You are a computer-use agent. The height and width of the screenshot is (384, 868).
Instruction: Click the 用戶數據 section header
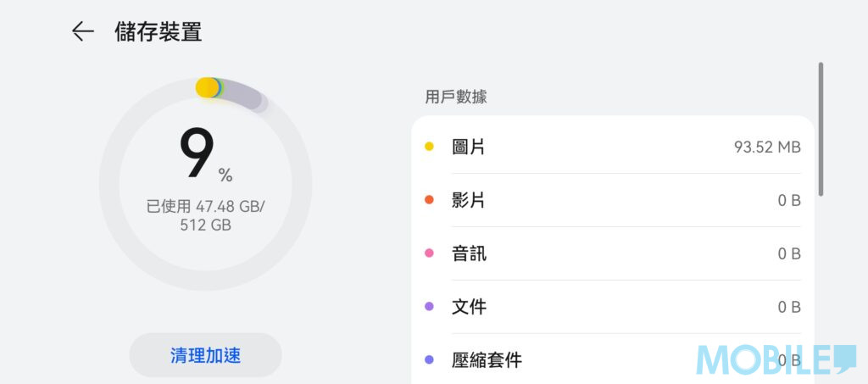[x=456, y=97]
